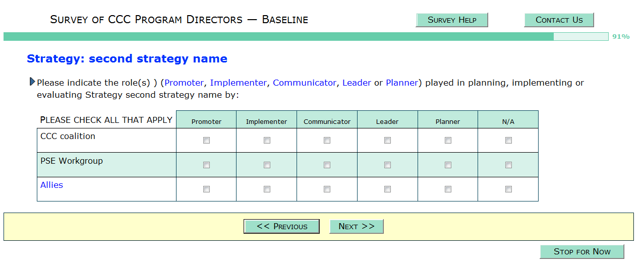The height and width of the screenshot is (271, 644).
Task: Check Communicator for PSE Workgroup
Action: pos(327,165)
